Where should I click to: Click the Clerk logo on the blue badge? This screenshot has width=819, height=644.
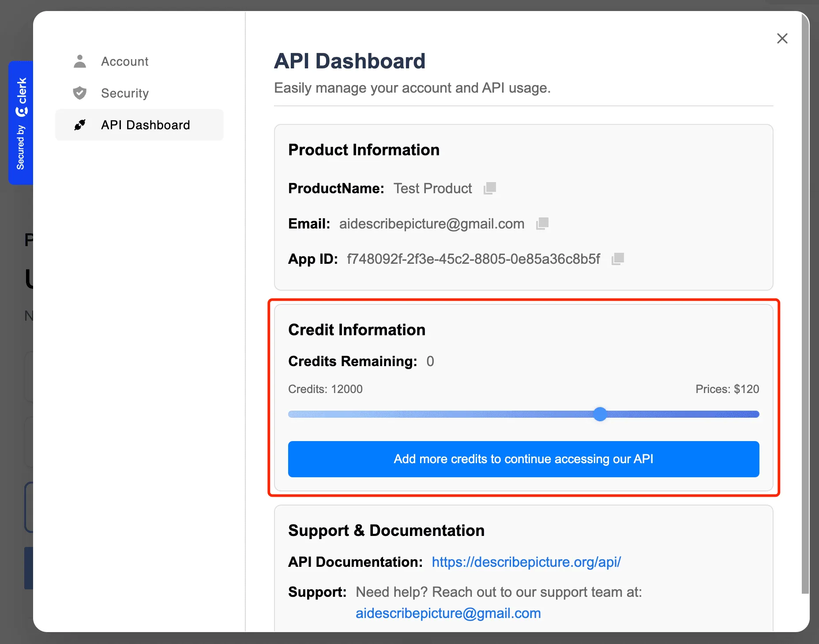point(21,97)
